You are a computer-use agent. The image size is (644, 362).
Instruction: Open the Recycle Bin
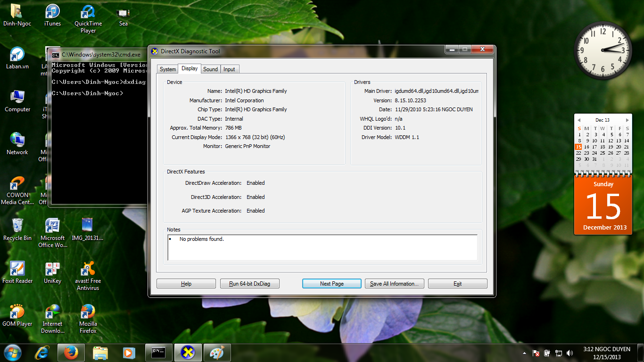point(17,230)
